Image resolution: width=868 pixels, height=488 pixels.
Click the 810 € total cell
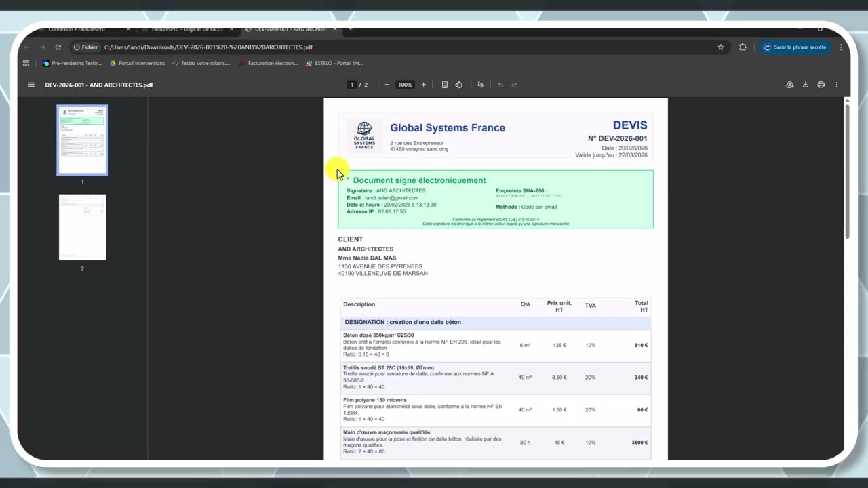(641, 345)
